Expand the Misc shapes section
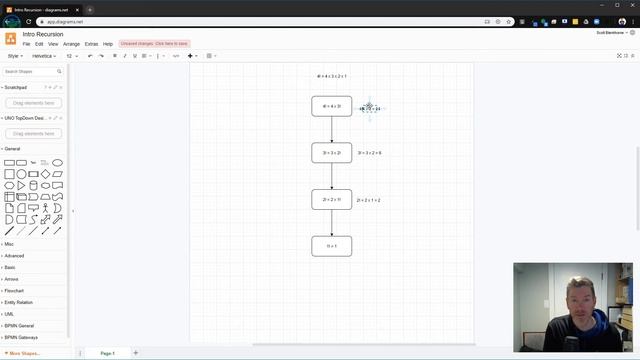The height and width of the screenshot is (360, 640). pos(9,244)
